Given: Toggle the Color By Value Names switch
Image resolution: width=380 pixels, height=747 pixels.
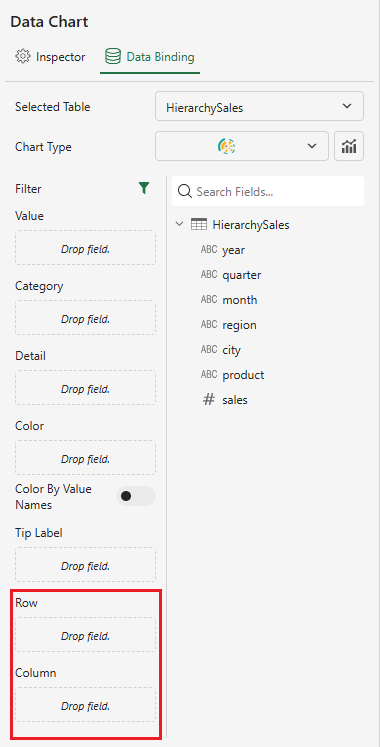Looking at the screenshot, I should [136, 496].
